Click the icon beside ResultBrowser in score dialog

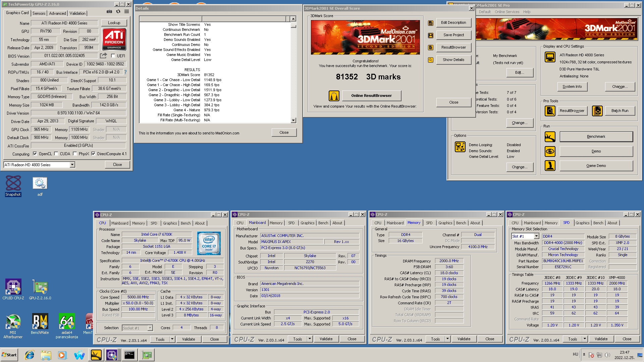(x=431, y=48)
